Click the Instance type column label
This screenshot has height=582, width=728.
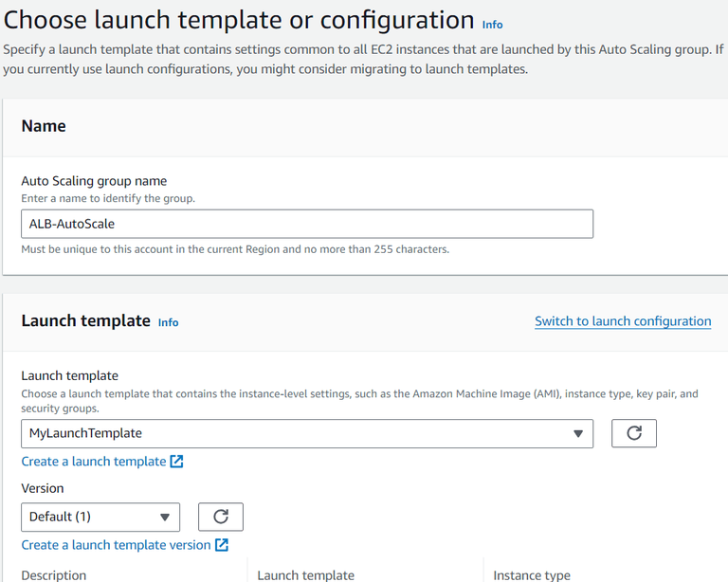(532, 575)
